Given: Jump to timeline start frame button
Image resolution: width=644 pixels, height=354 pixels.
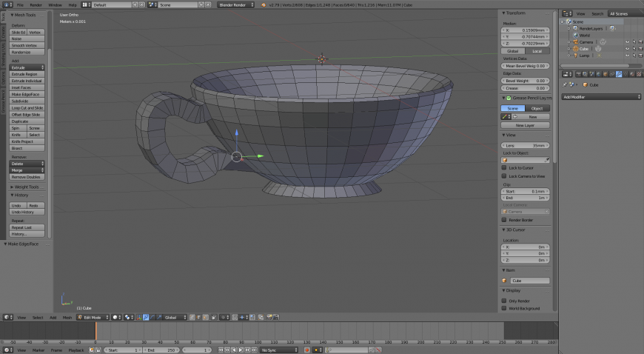Looking at the screenshot, I should [221, 350].
